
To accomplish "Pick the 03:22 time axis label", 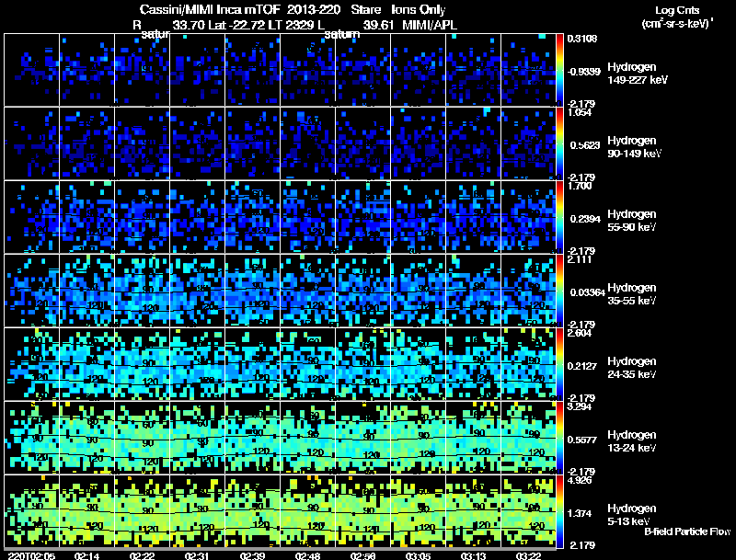I will [x=529, y=555].
